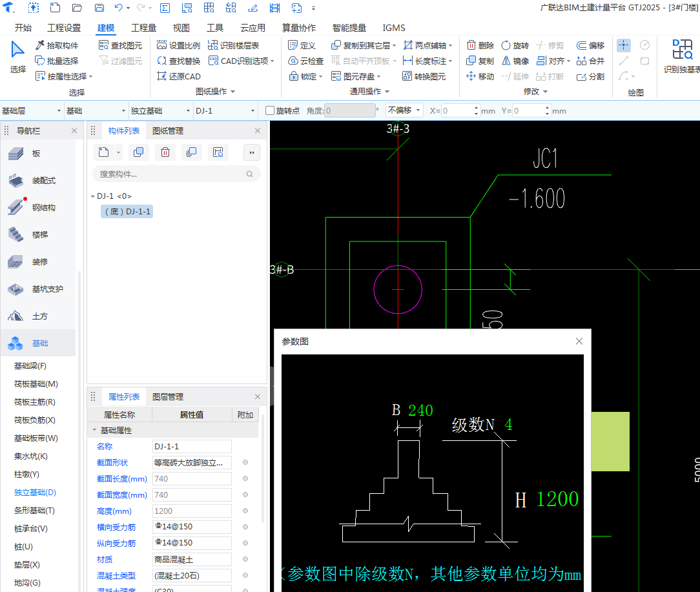The width and height of the screenshot is (700, 592).
Task: Click 删除 delete tool
Action: click(480, 46)
